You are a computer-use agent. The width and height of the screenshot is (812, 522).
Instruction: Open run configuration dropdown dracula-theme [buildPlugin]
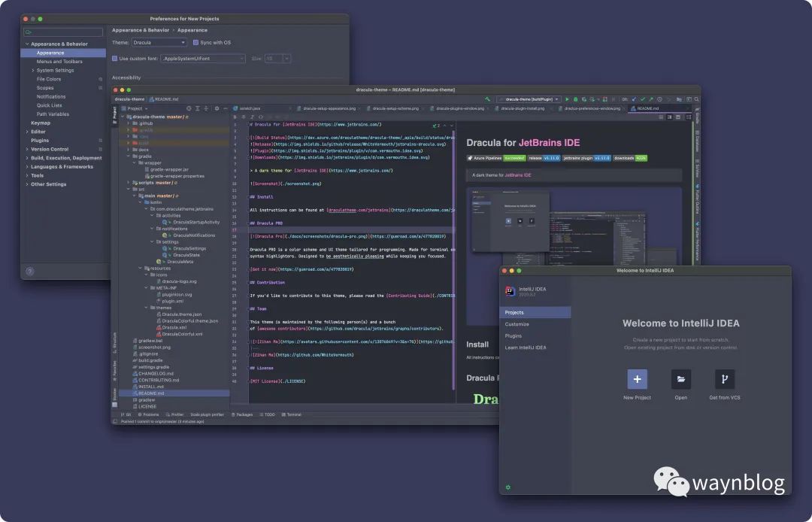(x=529, y=99)
